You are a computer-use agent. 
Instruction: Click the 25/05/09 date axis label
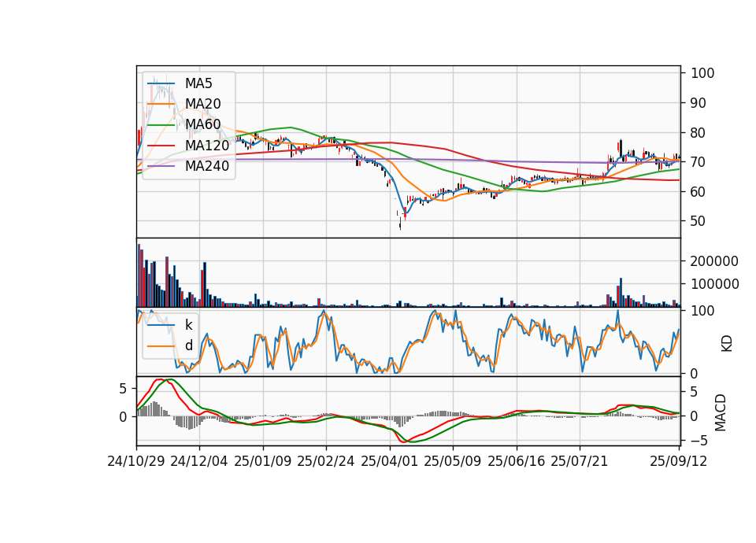[452, 461]
